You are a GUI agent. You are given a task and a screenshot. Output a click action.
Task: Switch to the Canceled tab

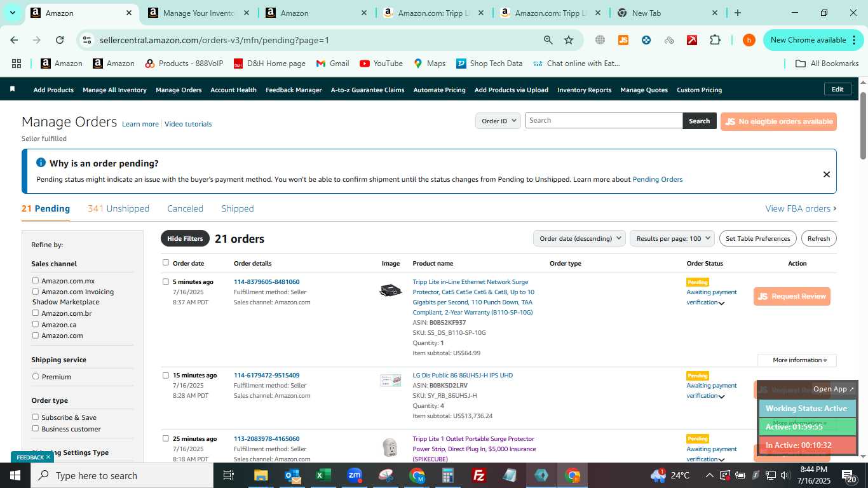(x=185, y=208)
